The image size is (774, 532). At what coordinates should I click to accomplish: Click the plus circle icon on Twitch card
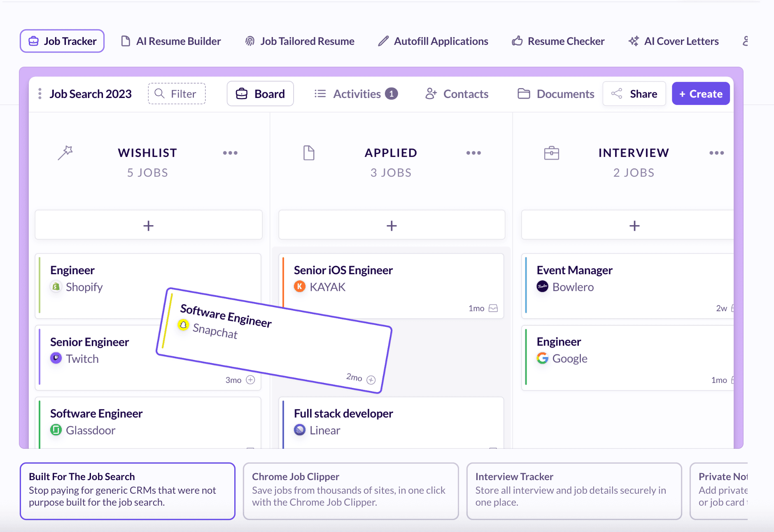point(250,380)
